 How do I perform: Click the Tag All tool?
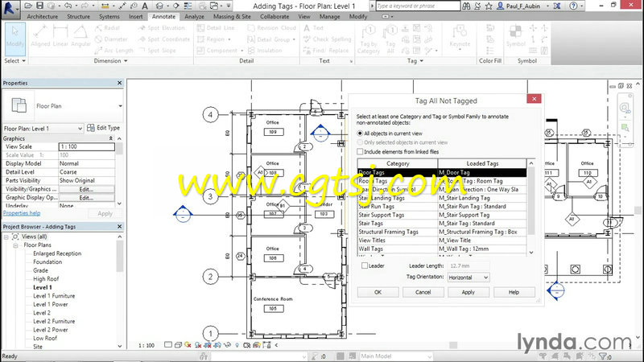[390, 39]
